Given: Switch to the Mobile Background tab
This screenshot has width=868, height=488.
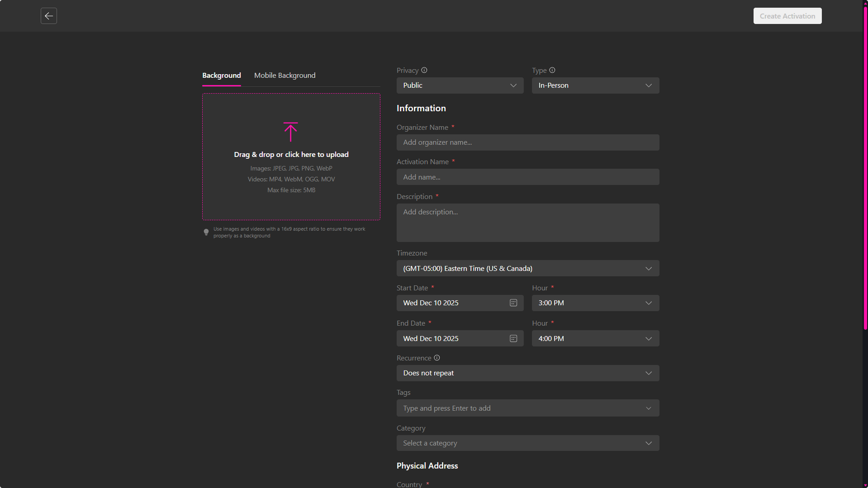Looking at the screenshot, I should pyautogui.click(x=285, y=76).
